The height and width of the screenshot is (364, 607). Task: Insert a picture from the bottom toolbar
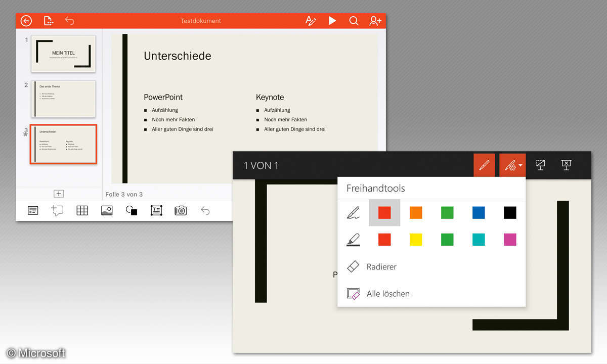tap(107, 211)
